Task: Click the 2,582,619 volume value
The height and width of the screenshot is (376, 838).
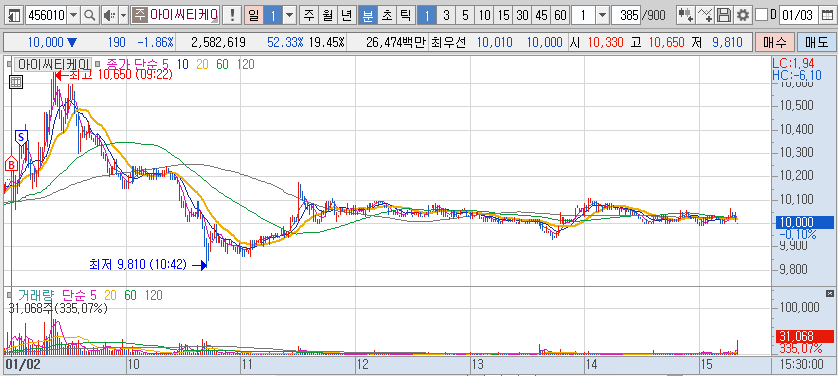Action: tap(218, 42)
